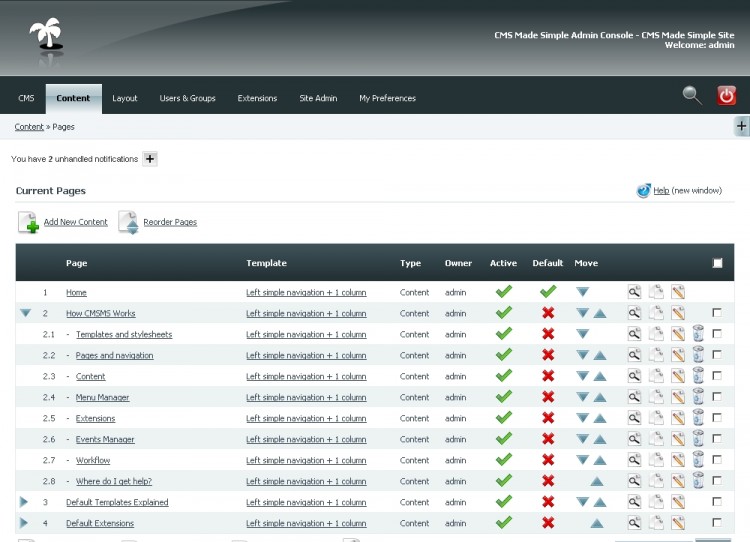The image size is (750, 542).
Task: Click the Welcome: admin text
Action: pos(699,45)
